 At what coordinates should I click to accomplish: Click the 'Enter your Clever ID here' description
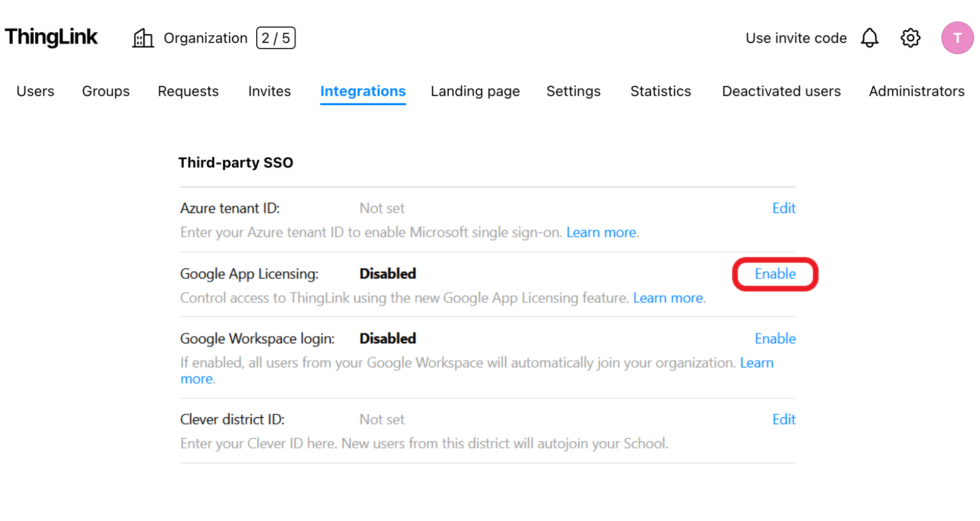424,443
